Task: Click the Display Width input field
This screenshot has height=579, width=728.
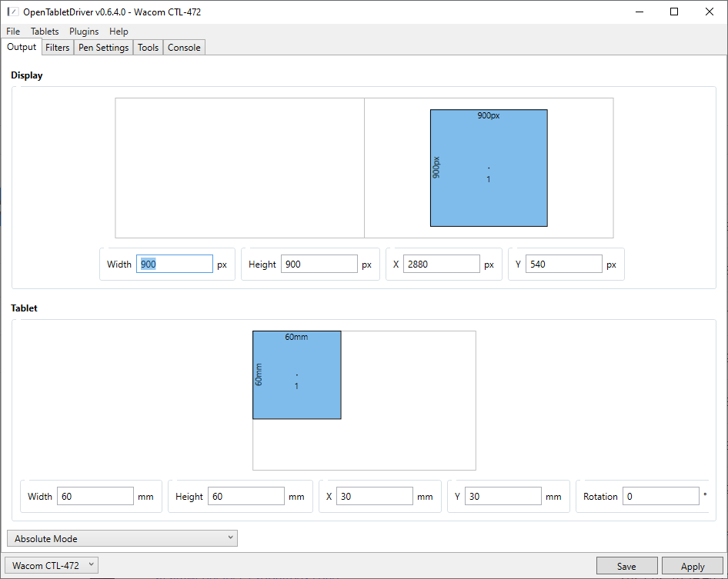Action: coord(175,265)
